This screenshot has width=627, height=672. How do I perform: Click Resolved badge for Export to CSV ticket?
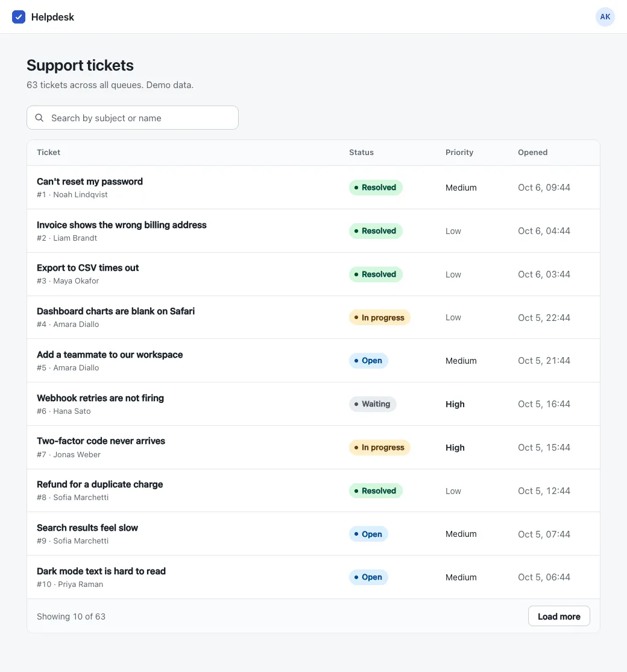[x=376, y=274]
